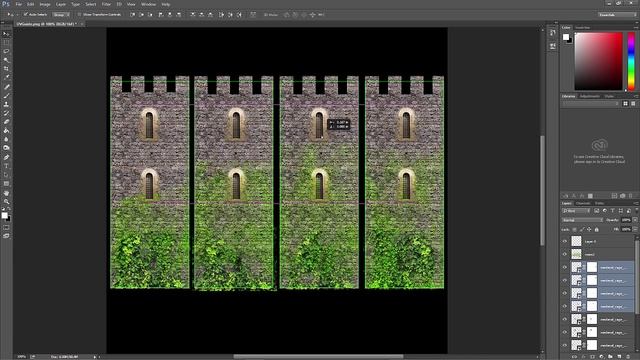Create a new layer
Image resolution: width=640 pixels, height=360 pixels.
(x=619, y=356)
